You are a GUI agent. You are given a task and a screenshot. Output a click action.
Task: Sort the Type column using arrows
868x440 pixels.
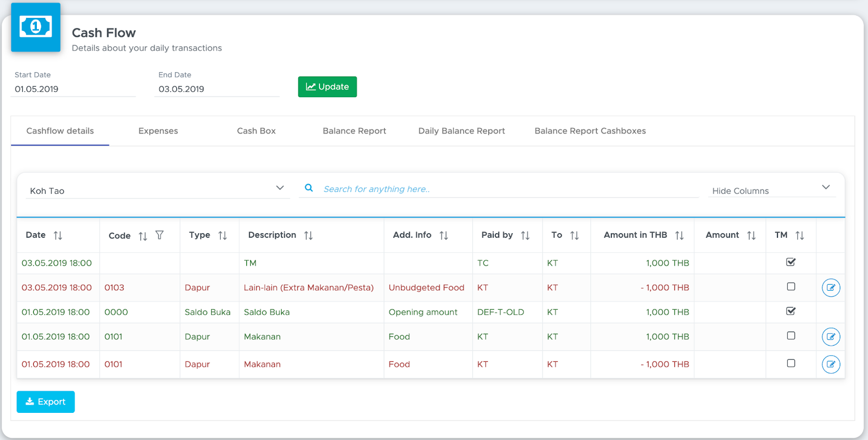pos(222,235)
